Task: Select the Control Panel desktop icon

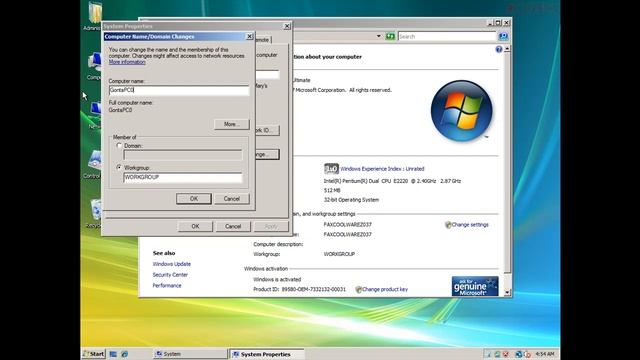Action: click(x=92, y=164)
